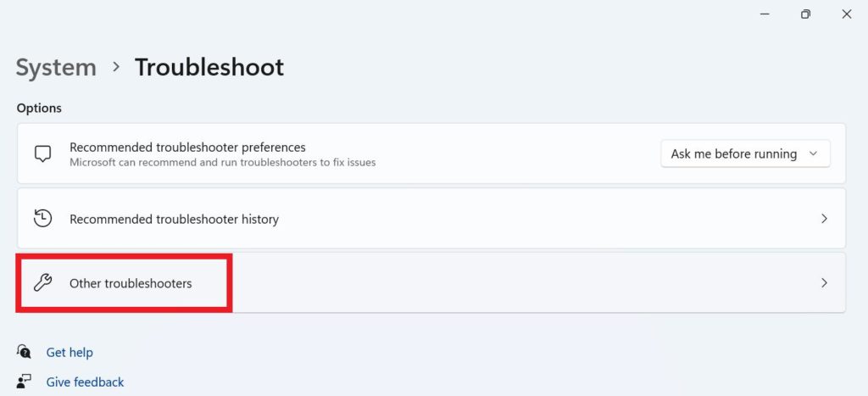Click the right chevron on Other troubleshooters row
868x396 pixels.
[824, 283]
